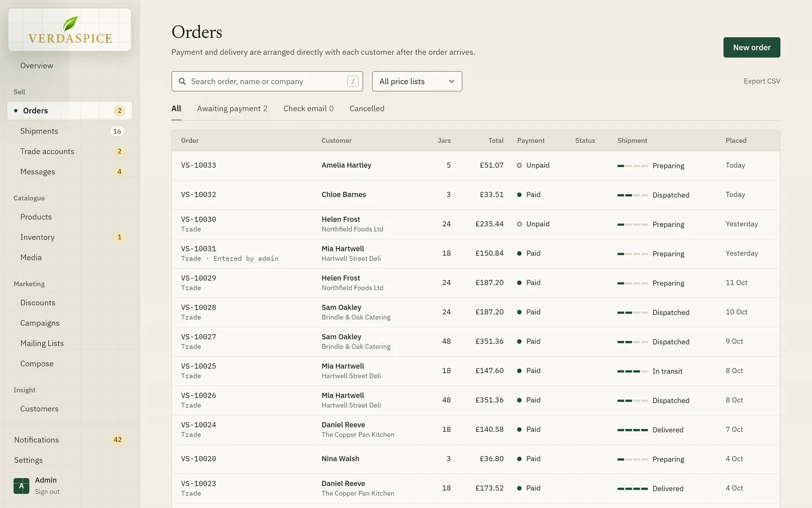Open the Products catalogue
The width and height of the screenshot is (812, 508).
coord(70,217)
